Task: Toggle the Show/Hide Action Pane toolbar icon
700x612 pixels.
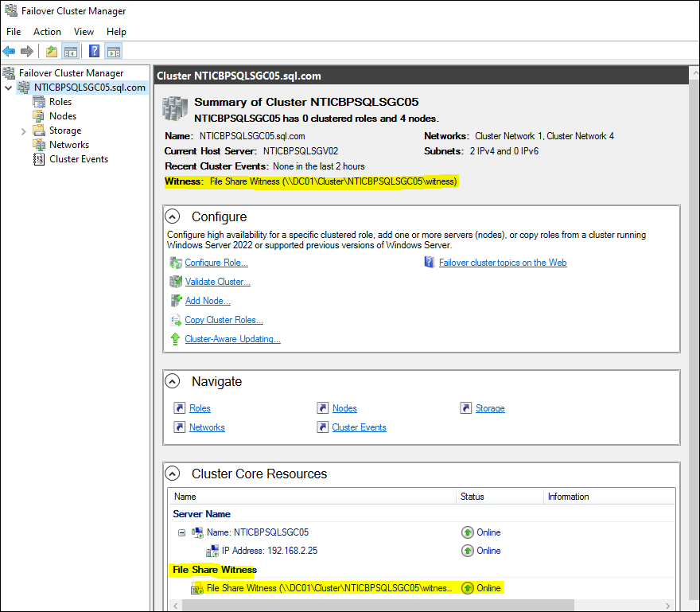Action: click(114, 52)
